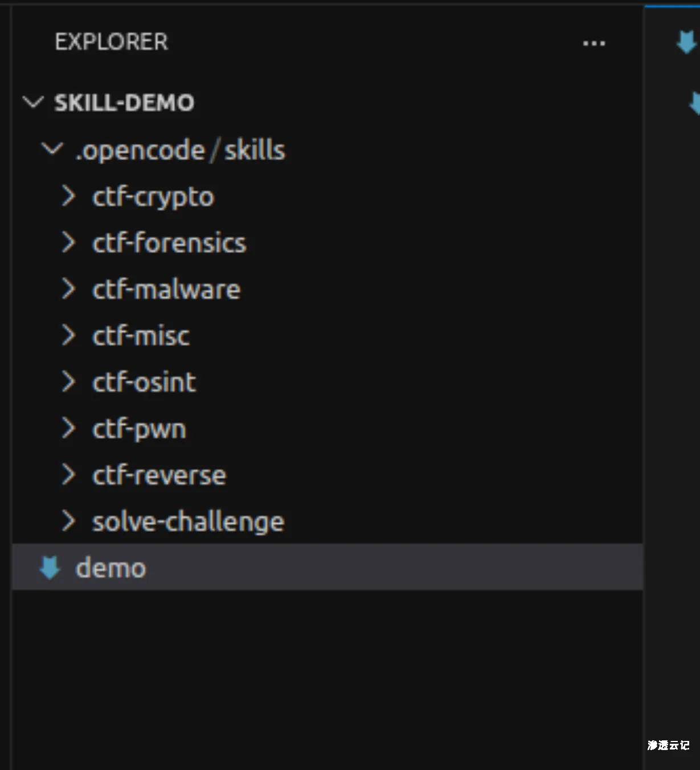The height and width of the screenshot is (770, 700).
Task: Collapse the SKILL-DEMO root folder
Action: pyautogui.click(x=33, y=103)
